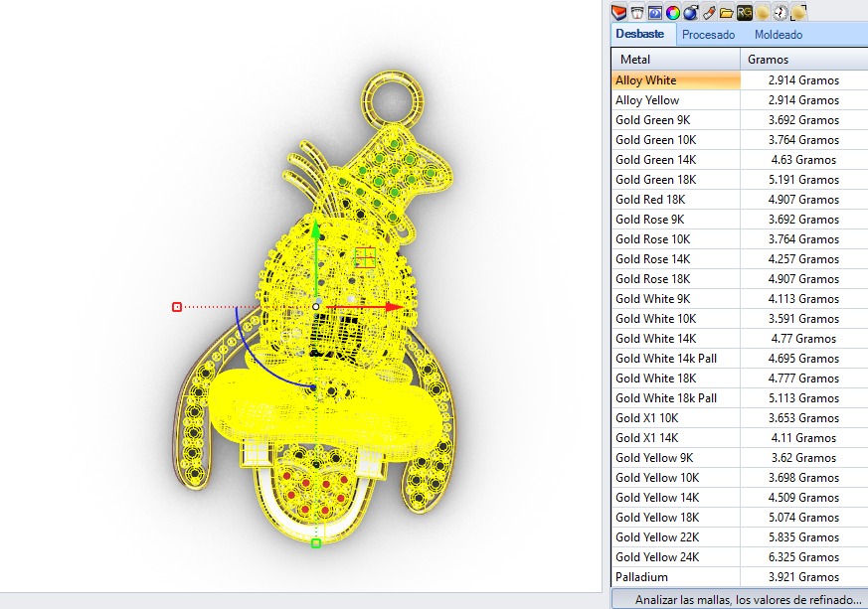This screenshot has width=868, height=609.
Task: Select the Gold White 9K row
Action: coord(740,299)
